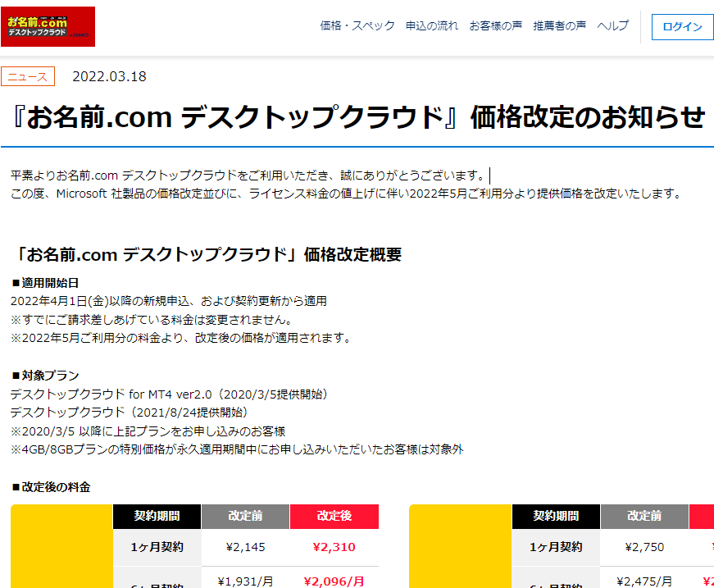Click the sentence starting 平素よりお名前.com
Viewport: 714px width, 588px height.
click(248, 175)
